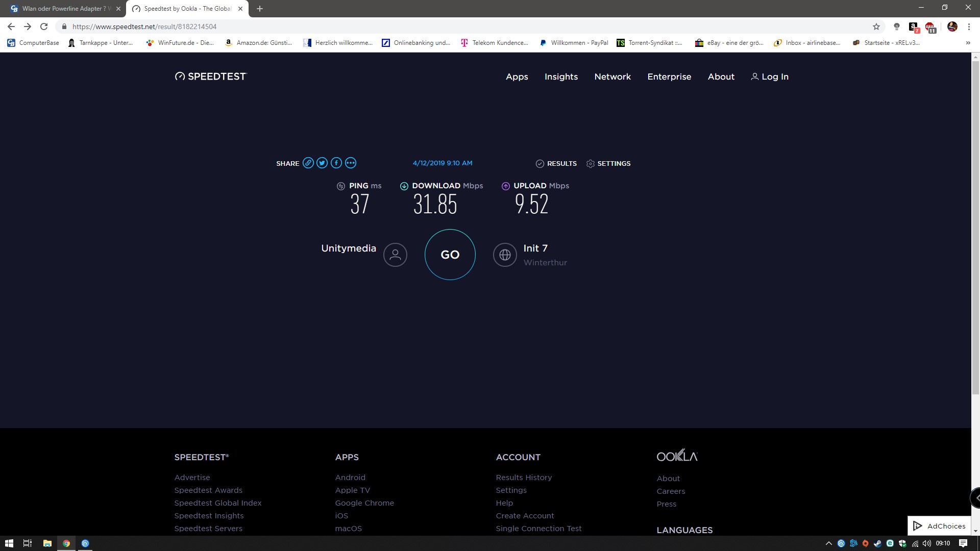This screenshot has width=980, height=551.
Task: Open more sharing options ellipsis icon
Action: [351, 163]
